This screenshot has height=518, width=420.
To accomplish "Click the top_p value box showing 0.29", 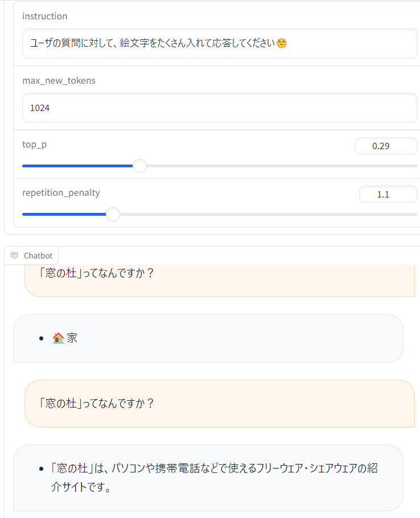I will coord(386,146).
